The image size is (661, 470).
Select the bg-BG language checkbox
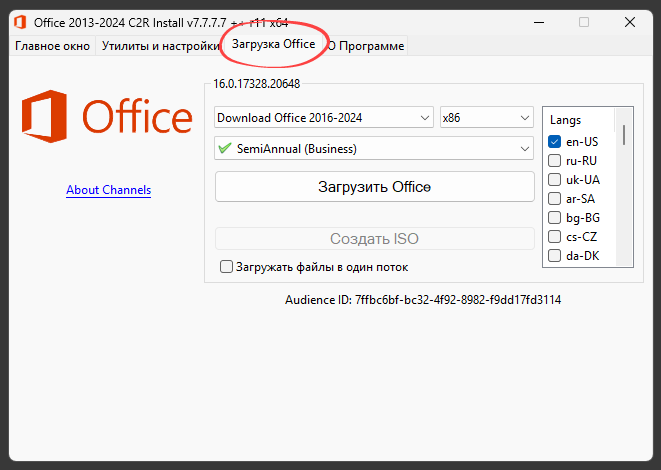click(x=555, y=217)
